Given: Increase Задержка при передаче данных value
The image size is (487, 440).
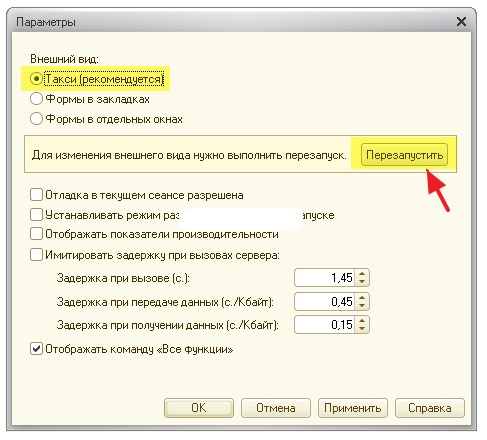Looking at the screenshot, I should click(362, 297).
